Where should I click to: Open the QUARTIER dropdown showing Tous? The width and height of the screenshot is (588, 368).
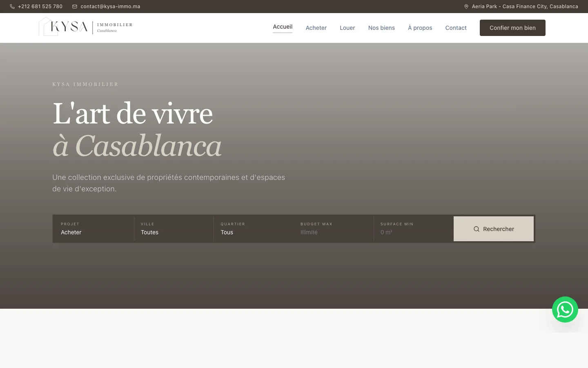click(x=253, y=229)
